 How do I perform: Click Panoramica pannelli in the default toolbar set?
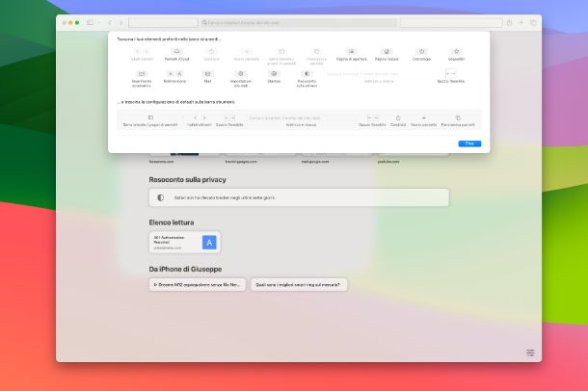point(458,120)
